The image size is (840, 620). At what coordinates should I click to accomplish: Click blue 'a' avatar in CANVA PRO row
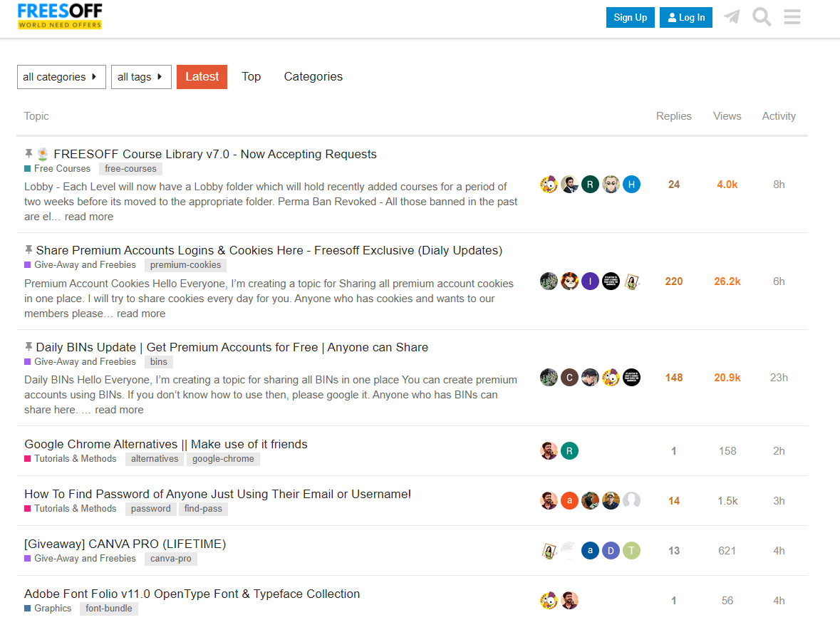pos(590,551)
